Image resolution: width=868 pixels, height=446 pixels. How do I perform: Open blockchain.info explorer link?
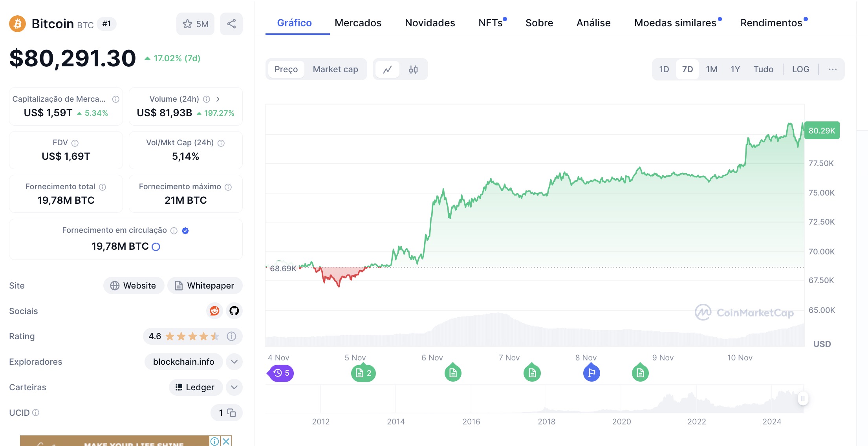pyautogui.click(x=184, y=362)
